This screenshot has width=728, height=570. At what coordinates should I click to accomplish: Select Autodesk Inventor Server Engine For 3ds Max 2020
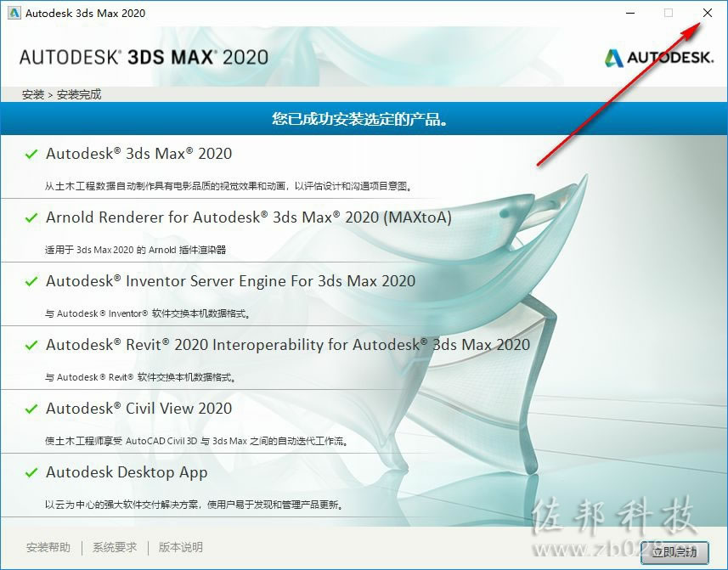(x=231, y=281)
